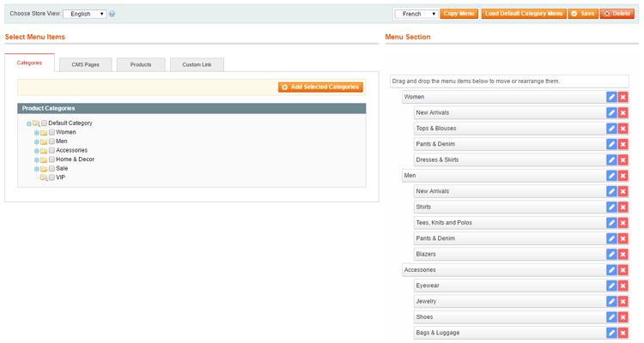
Task: Edit the Accessories menu item
Action: click(611, 270)
